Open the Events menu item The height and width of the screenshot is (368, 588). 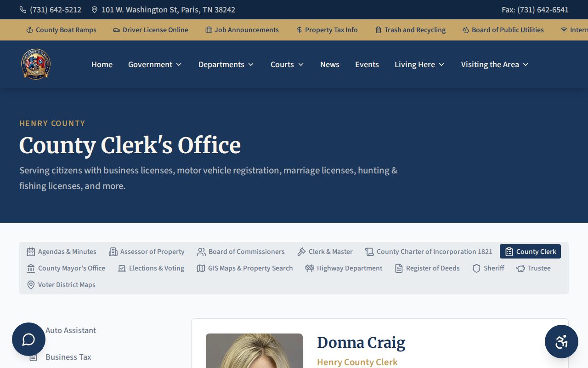(367, 64)
